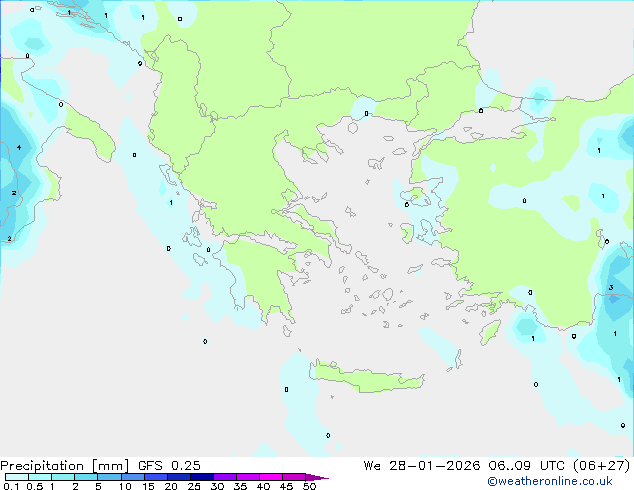Pick the 1–2 mm legend color box
Screen dimensions: 634x490
(x=63, y=477)
